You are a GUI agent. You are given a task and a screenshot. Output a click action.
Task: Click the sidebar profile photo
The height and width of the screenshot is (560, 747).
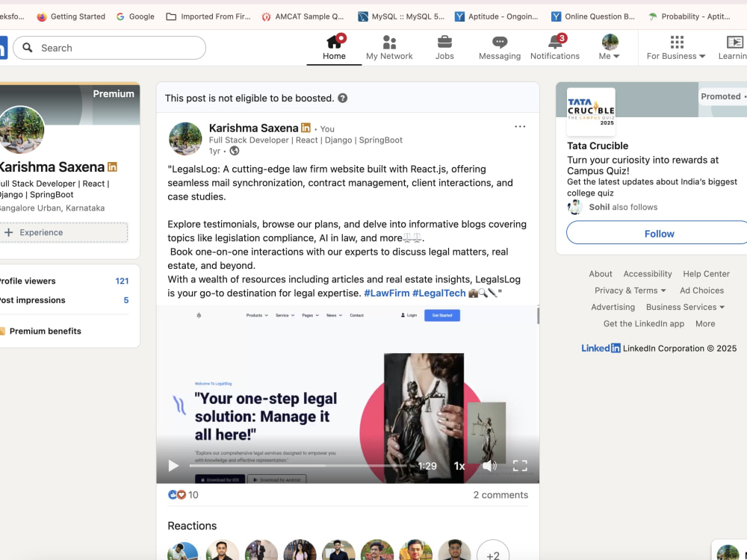[21, 129]
